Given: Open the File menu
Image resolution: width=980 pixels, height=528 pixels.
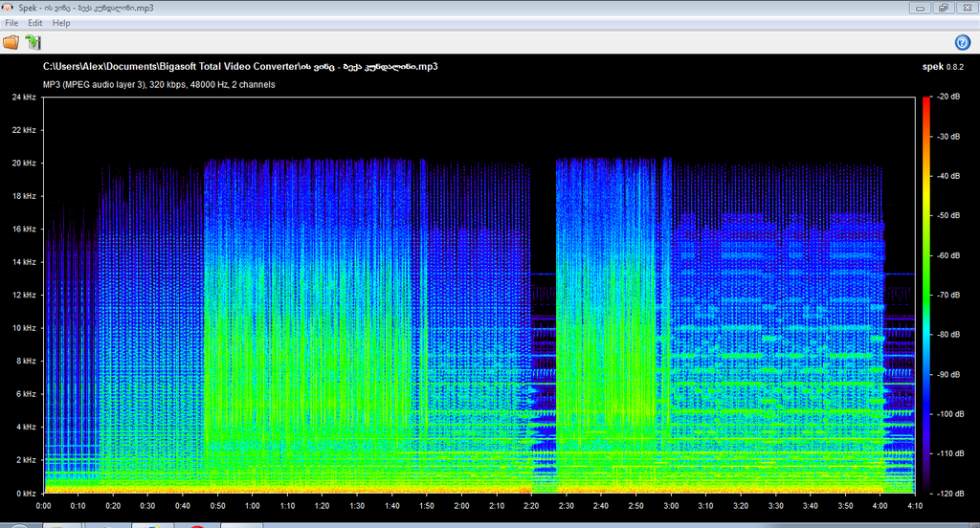Looking at the screenshot, I should [11, 23].
